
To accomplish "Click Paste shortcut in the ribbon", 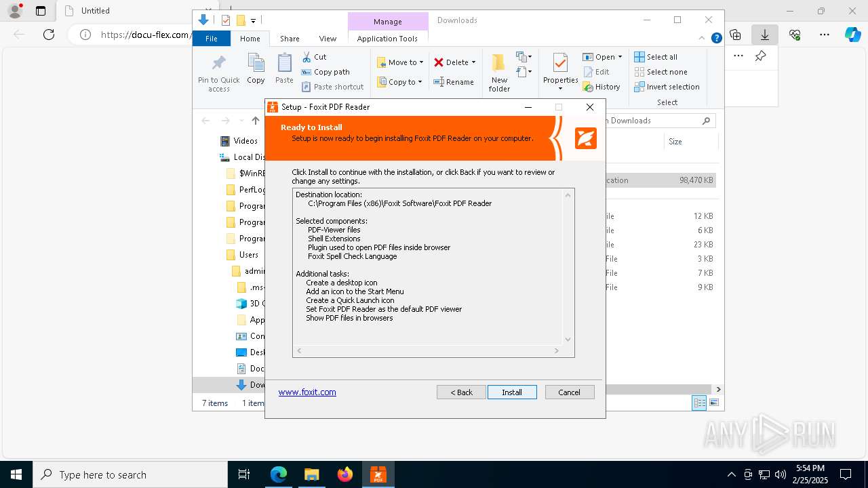I will 332,87.
